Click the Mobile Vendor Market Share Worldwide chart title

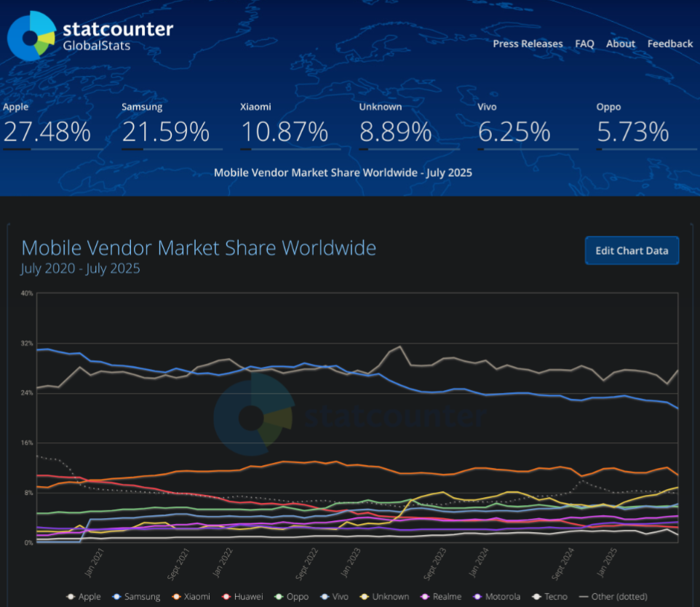199,248
